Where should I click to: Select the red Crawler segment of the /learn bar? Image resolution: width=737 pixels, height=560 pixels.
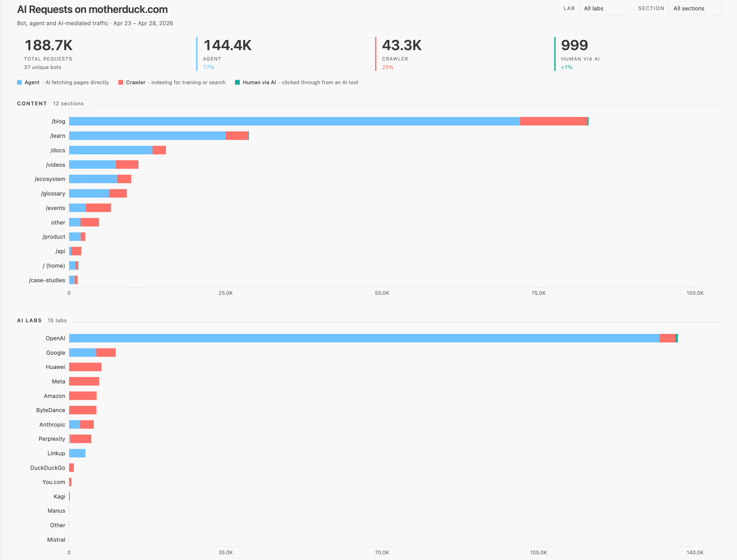[x=237, y=136]
